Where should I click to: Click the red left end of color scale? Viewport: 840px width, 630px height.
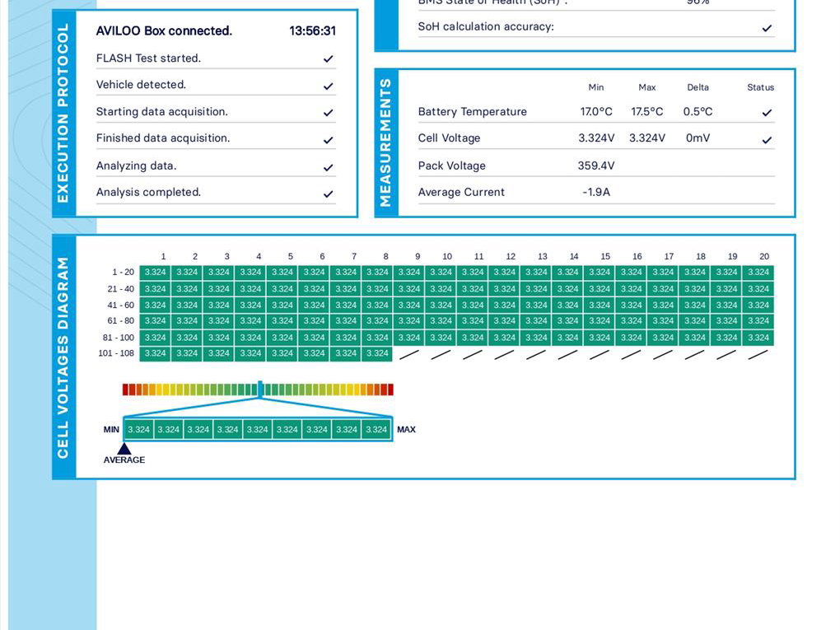pos(126,390)
